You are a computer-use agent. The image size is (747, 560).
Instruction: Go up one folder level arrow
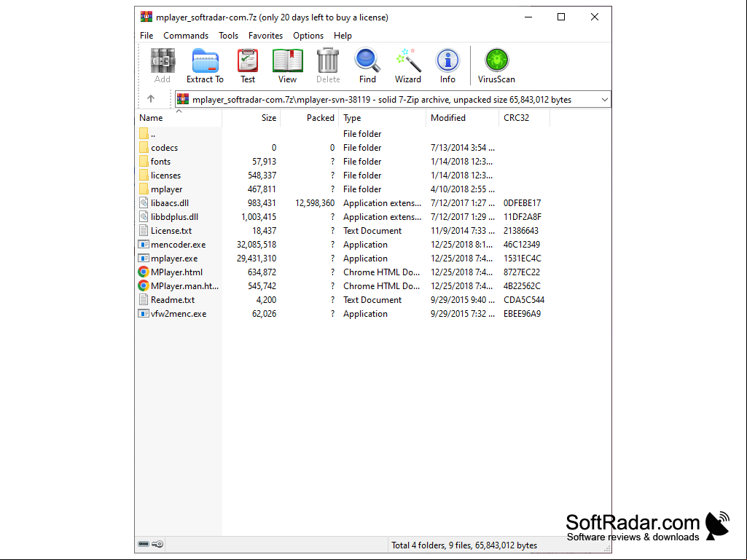tap(151, 98)
